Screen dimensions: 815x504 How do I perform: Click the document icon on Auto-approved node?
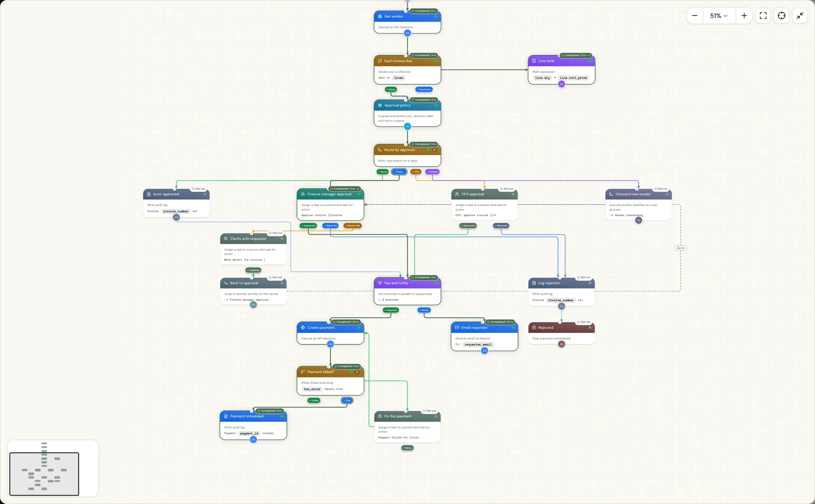149,194
